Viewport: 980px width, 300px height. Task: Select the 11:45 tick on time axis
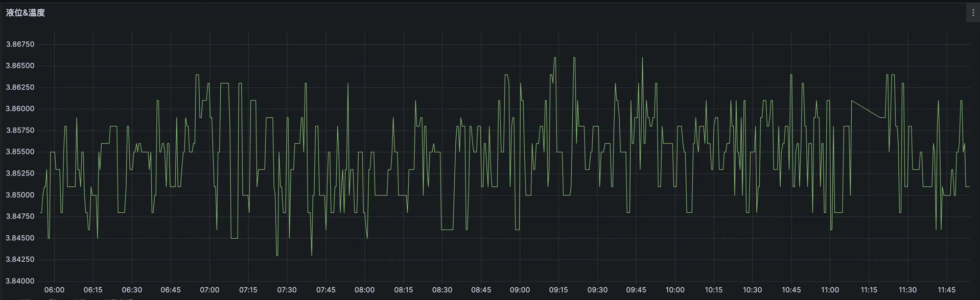(x=946, y=290)
